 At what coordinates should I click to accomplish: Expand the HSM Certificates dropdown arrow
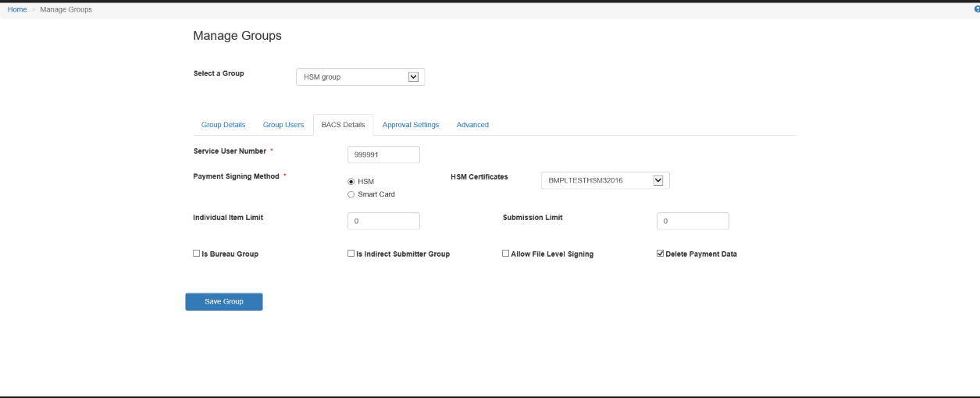pos(657,180)
